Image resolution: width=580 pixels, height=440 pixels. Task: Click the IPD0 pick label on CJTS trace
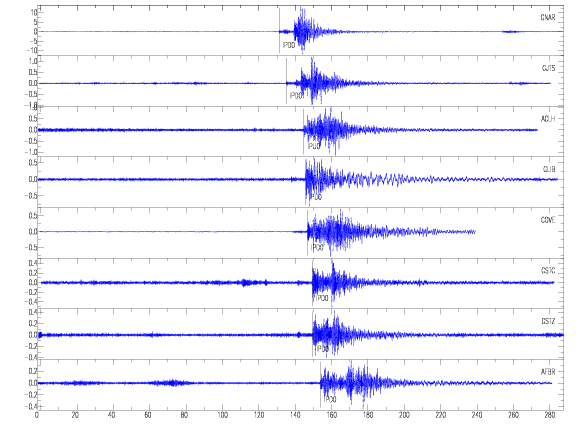click(x=296, y=96)
